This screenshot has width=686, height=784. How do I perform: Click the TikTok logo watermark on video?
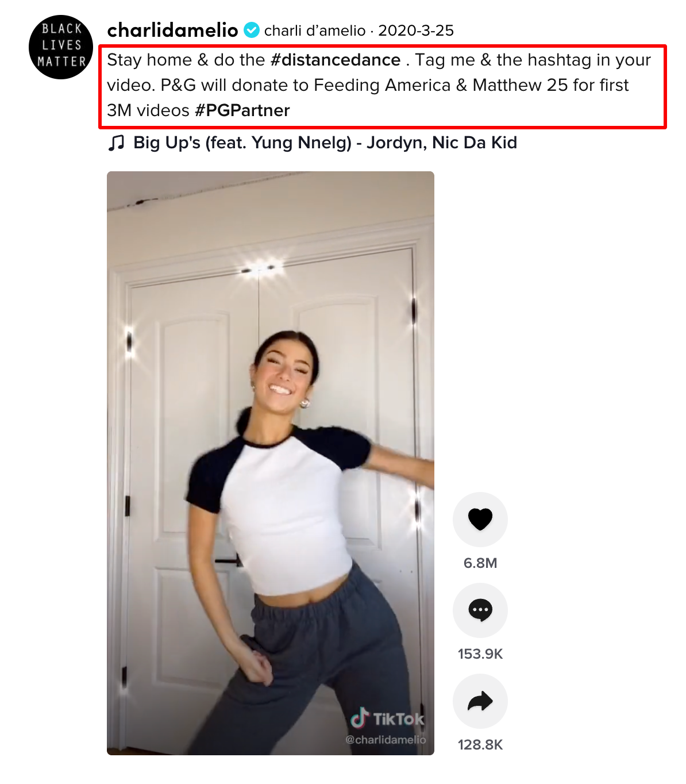(387, 718)
